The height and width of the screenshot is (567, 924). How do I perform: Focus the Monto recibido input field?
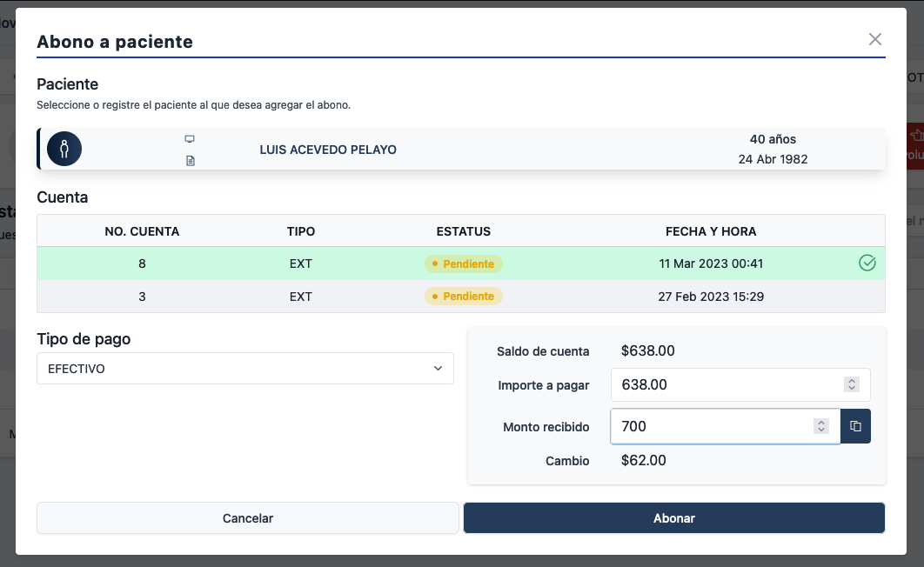click(x=709, y=426)
